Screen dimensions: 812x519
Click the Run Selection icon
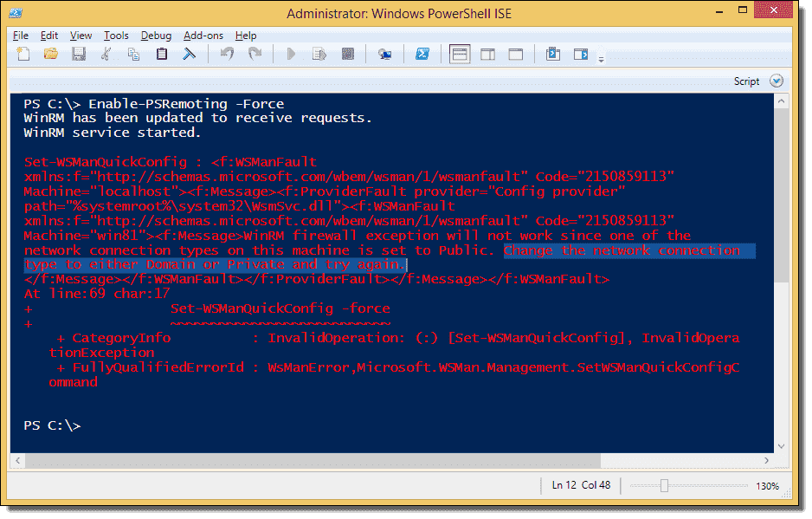click(319, 54)
